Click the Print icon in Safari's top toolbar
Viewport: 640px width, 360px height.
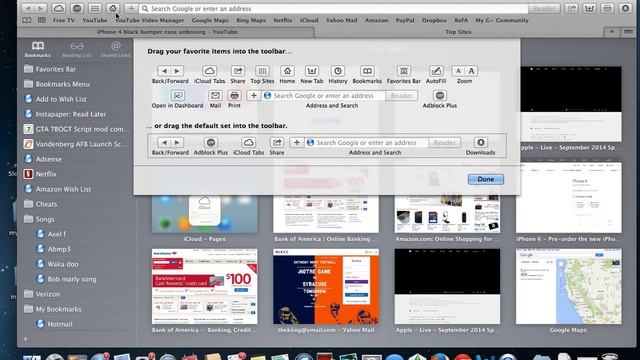[607, 8]
